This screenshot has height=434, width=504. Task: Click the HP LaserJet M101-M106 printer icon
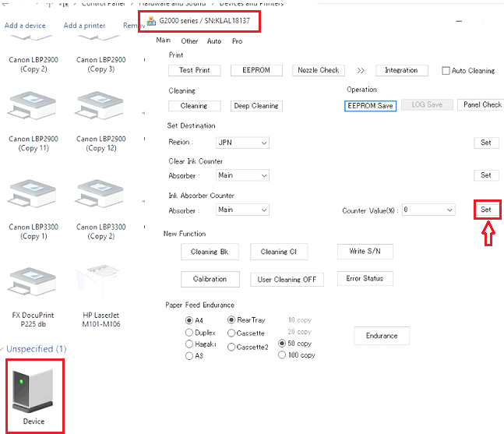point(99,284)
